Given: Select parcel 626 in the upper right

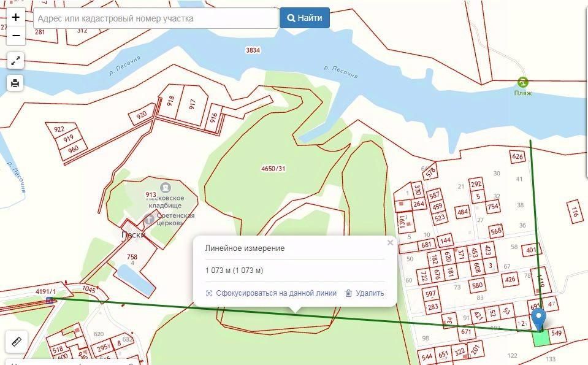Looking at the screenshot, I should click(517, 156).
